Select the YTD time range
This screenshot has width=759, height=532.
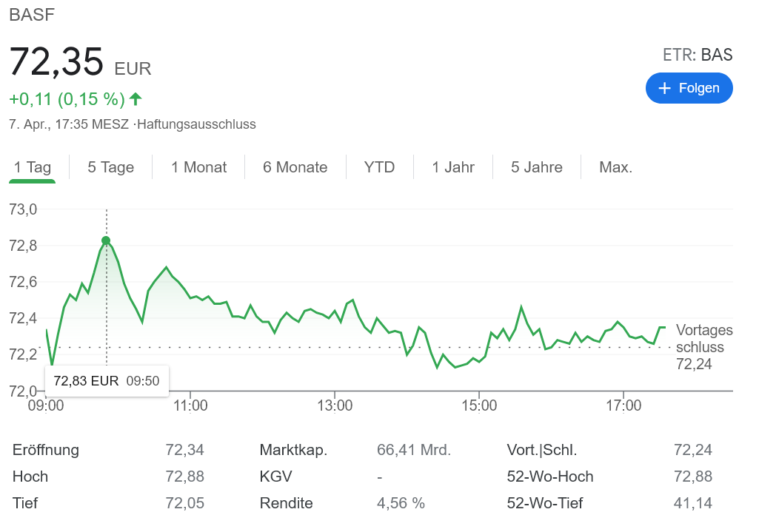[380, 167]
